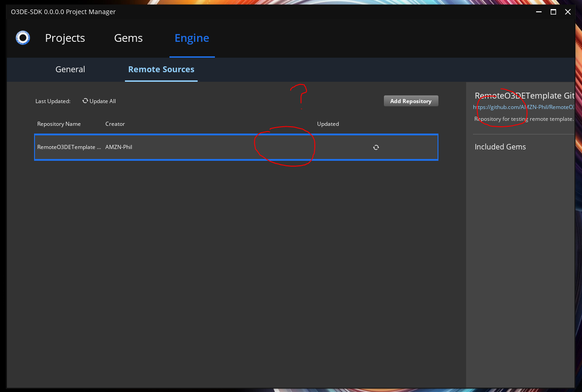Trigger Update All next to Last Updated
This screenshot has width=582, height=392.
point(99,101)
